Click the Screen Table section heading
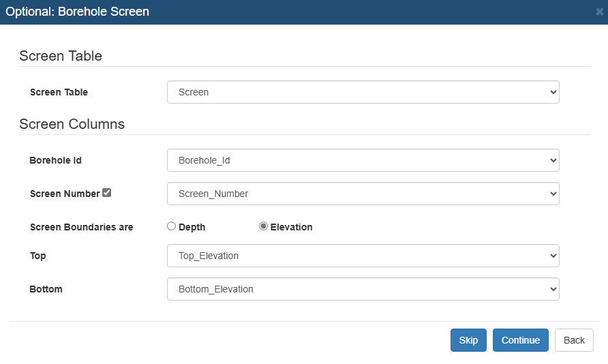 coord(61,56)
